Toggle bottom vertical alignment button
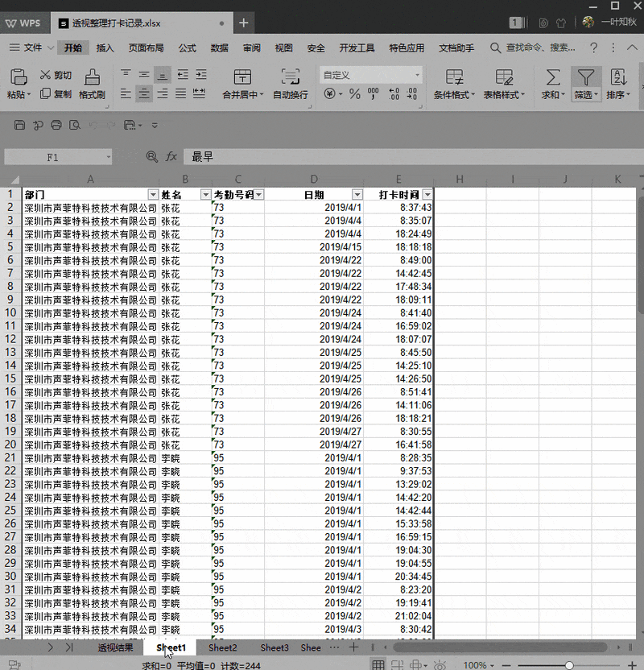This screenshot has width=644, height=670. click(163, 74)
